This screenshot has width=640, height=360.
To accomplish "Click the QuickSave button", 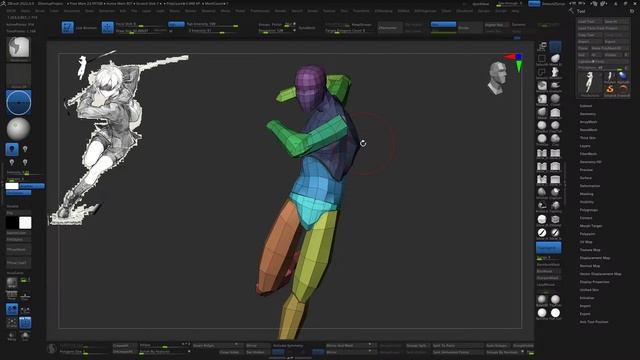I will tap(480, 4).
